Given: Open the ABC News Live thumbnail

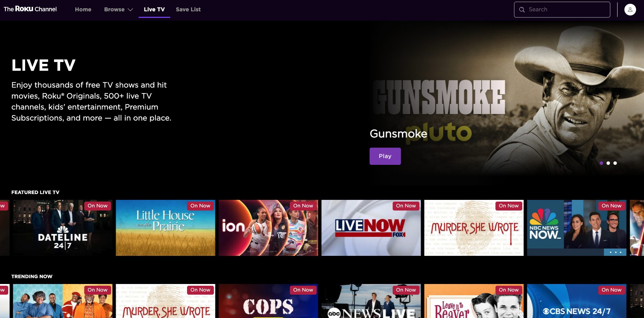Looking at the screenshot, I should tap(371, 301).
